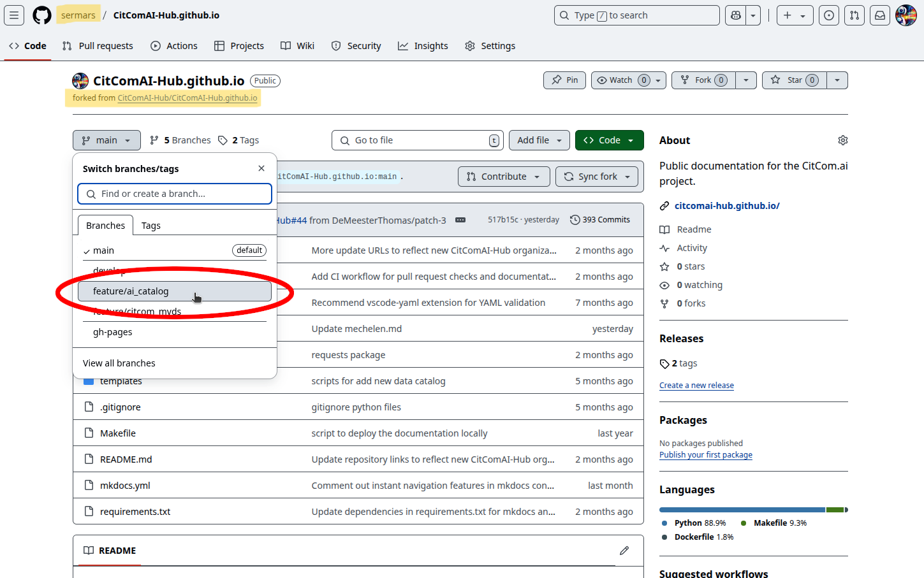
Task: Toggle the main branch selector button
Action: [106, 140]
